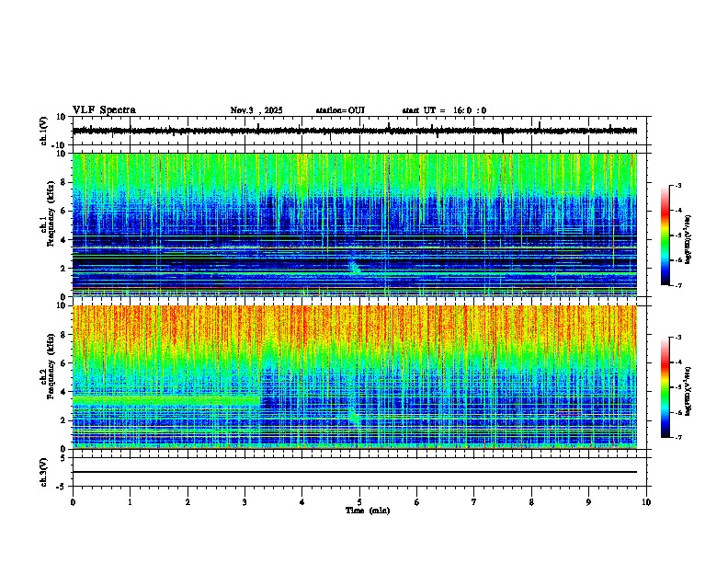Click the "-3" label on ch.2 color scale
The image size is (728, 563).
click(677, 338)
